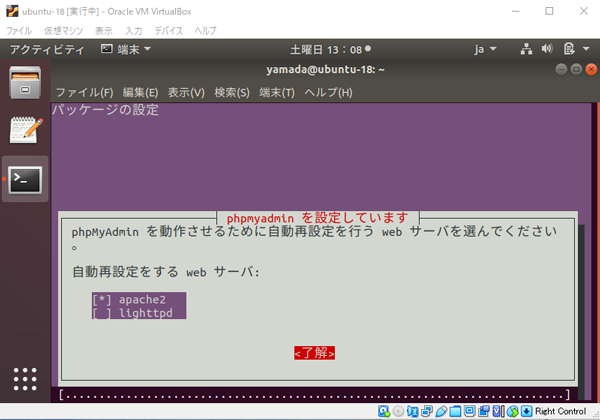
Task: Open the clock 土曜日 13:08 calendar
Action: tap(330, 49)
